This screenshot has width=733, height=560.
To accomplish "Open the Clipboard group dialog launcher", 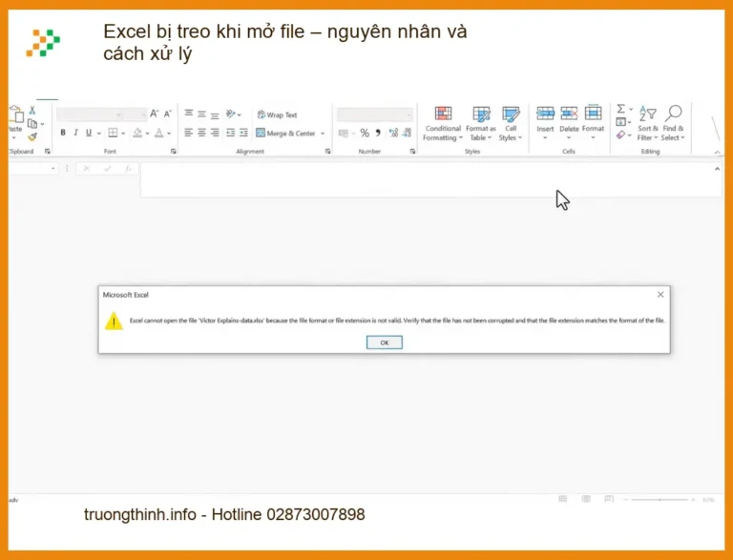I will [x=47, y=151].
